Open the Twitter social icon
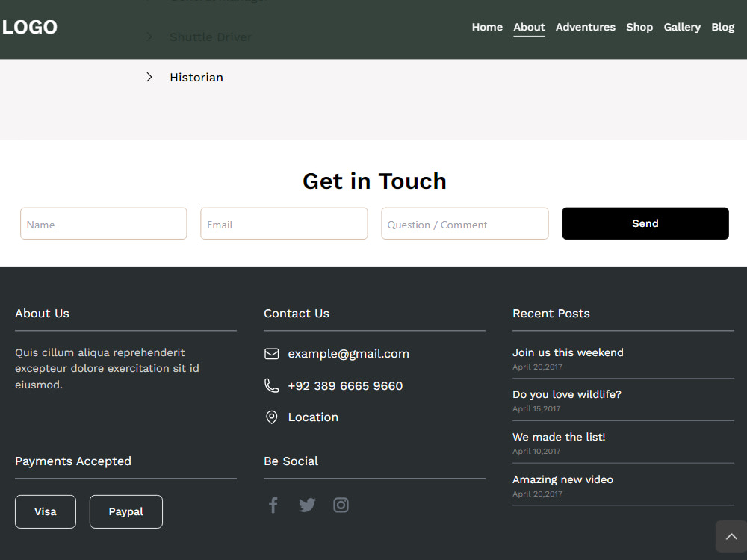The height and width of the screenshot is (560, 747). pos(307,505)
